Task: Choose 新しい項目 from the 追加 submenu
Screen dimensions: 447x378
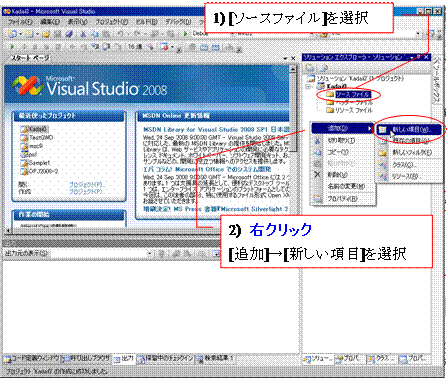Action: click(x=409, y=130)
